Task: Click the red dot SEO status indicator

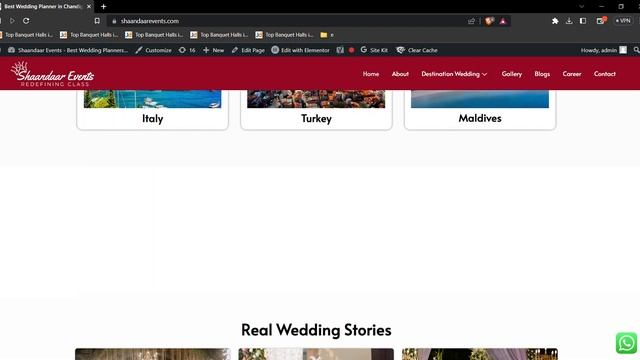Action: pos(351,50)
